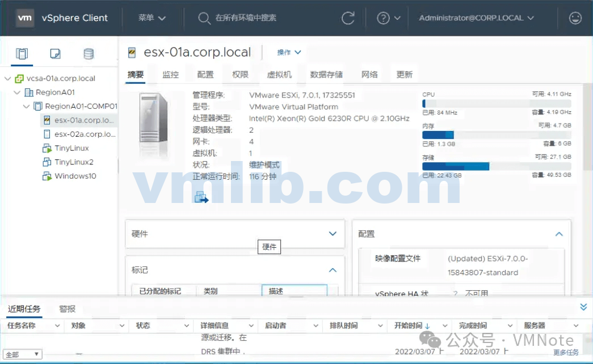
Task: Collapse the RegionA01-COMP01 cluster node
Action: tap(26, 106)
